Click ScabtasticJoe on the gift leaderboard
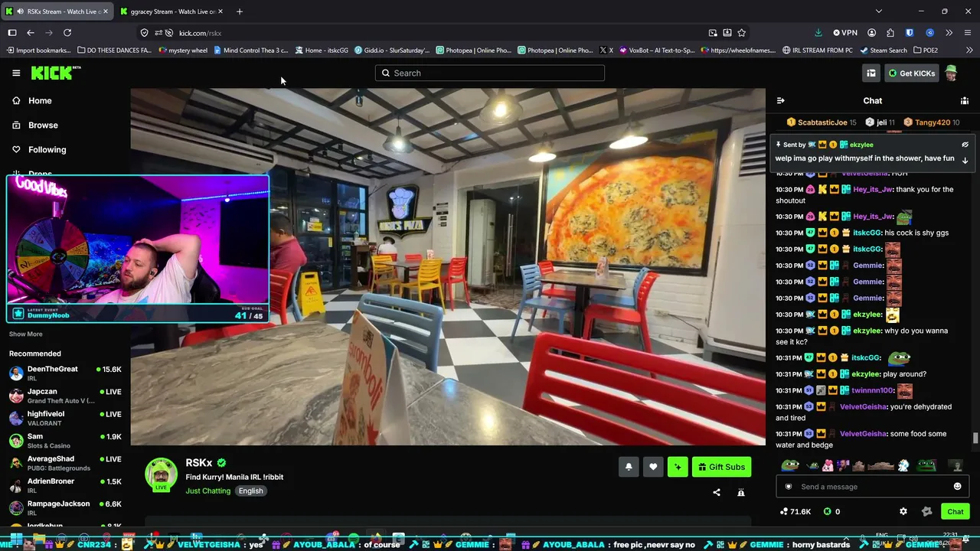Viewport: 980px width, 551px height. click(822, 122)
